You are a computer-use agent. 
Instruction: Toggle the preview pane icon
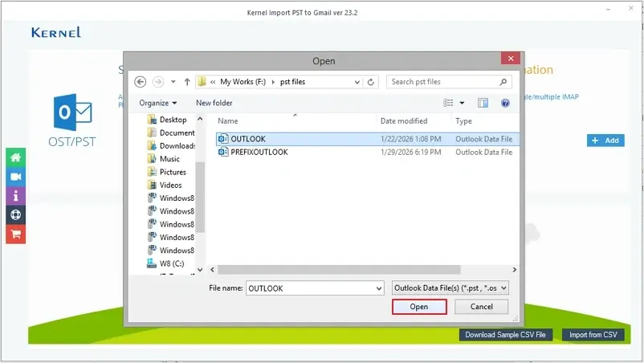(483, 103)
